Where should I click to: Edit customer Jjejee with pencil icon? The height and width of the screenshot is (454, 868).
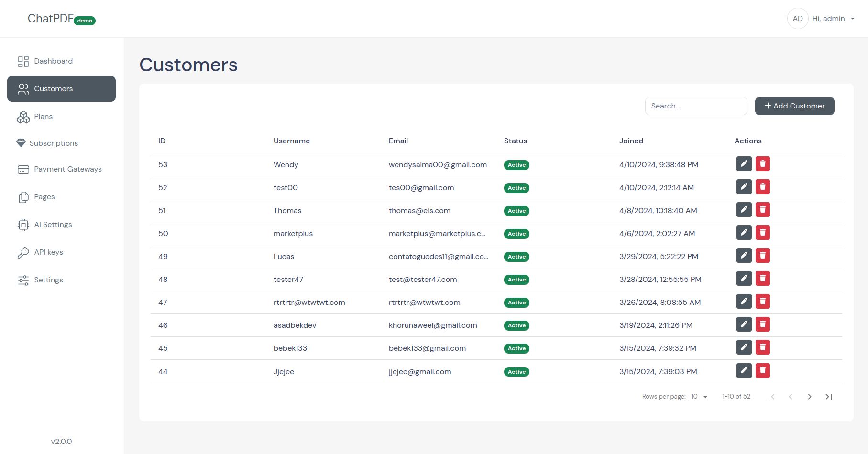[x=744, y=370]
